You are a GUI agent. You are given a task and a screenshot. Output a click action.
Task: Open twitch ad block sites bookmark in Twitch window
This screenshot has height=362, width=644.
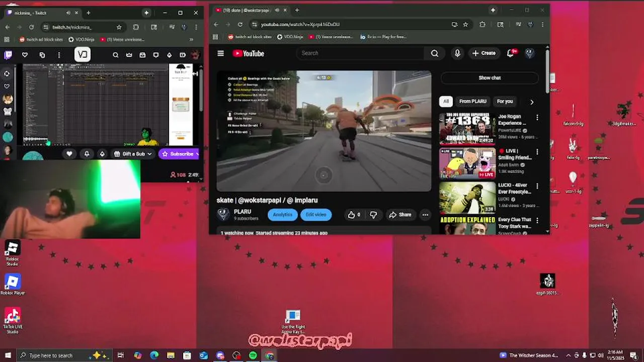click(x=41, y=39)
